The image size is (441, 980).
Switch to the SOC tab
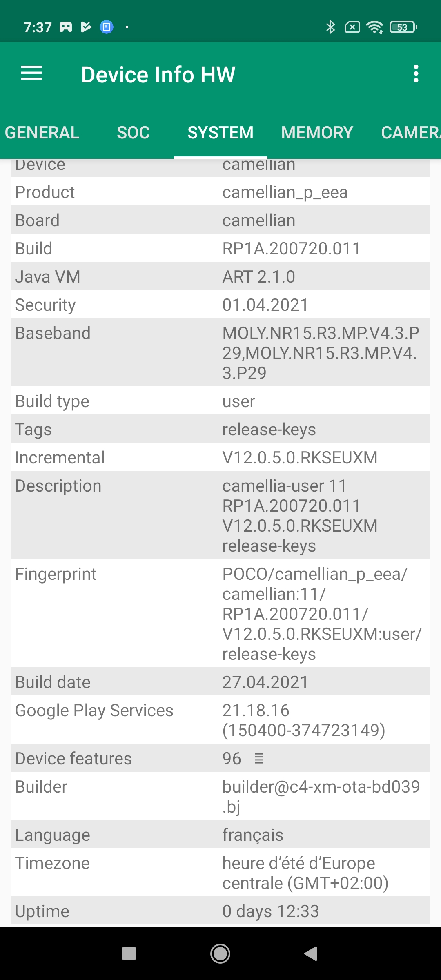133,133
